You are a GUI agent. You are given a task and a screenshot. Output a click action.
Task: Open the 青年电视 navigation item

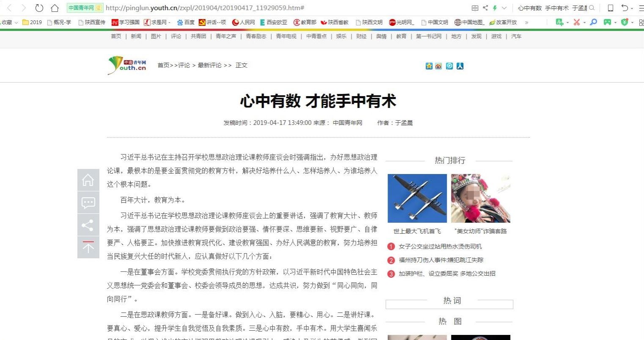pos(286,36)
